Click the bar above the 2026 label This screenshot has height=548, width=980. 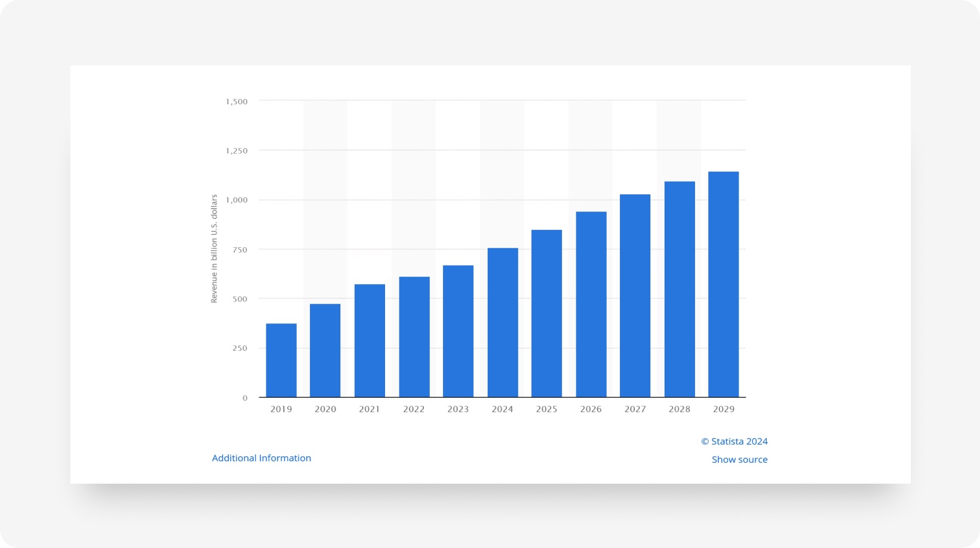point(591,304)
